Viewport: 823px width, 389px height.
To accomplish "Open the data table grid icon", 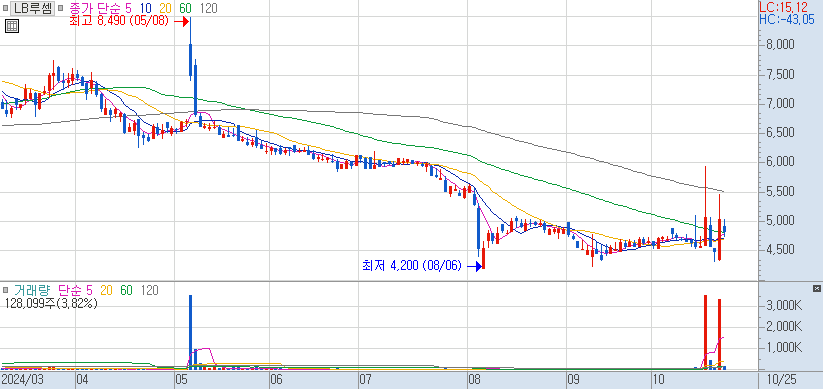I will click(x=12, y=26).
